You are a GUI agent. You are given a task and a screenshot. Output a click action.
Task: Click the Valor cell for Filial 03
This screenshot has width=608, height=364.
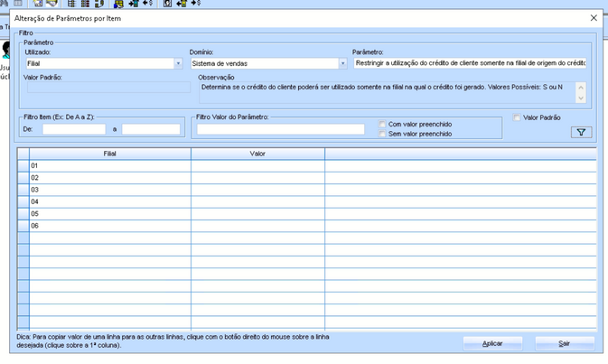click(257, 190)
